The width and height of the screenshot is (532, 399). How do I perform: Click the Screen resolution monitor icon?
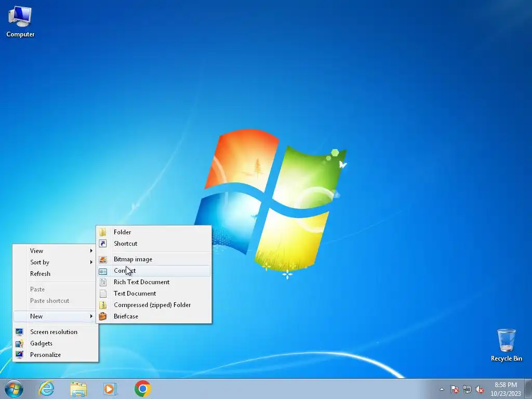coord(19,332)
